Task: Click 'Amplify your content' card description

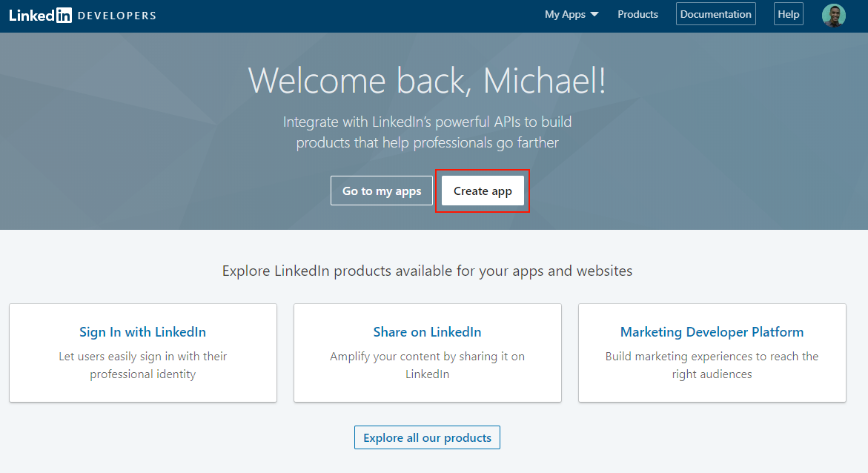Action: tap(428, 365)
